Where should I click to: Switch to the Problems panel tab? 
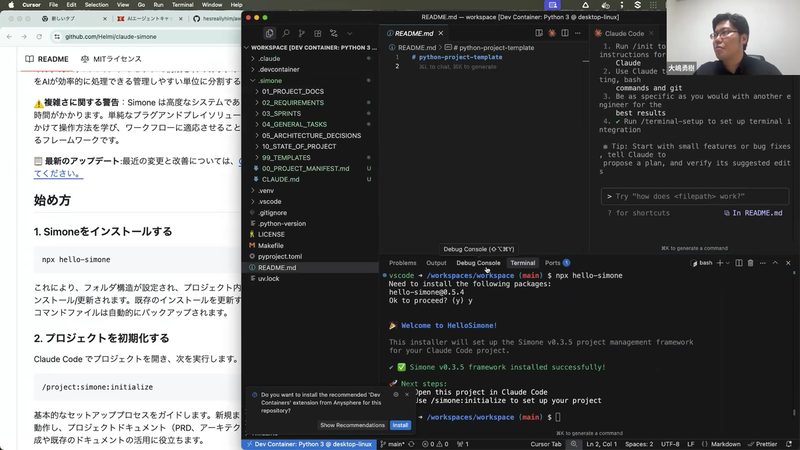click(403, 263)
